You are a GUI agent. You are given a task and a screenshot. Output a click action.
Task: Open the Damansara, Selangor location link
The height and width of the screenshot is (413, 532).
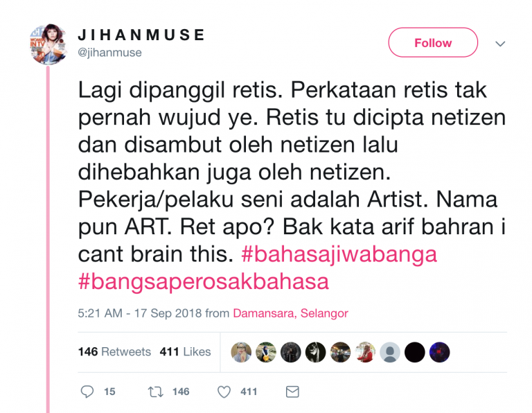tap(290, 313)
